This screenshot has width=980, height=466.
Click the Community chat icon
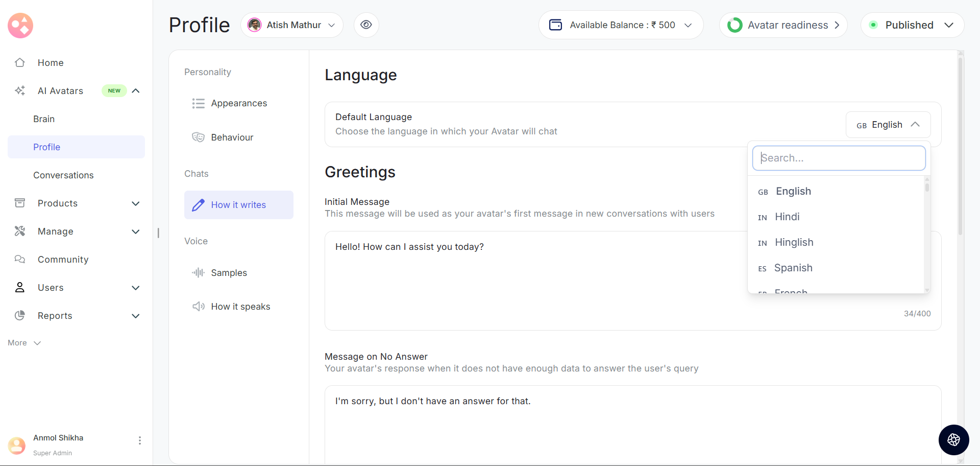tap(20, 260)
